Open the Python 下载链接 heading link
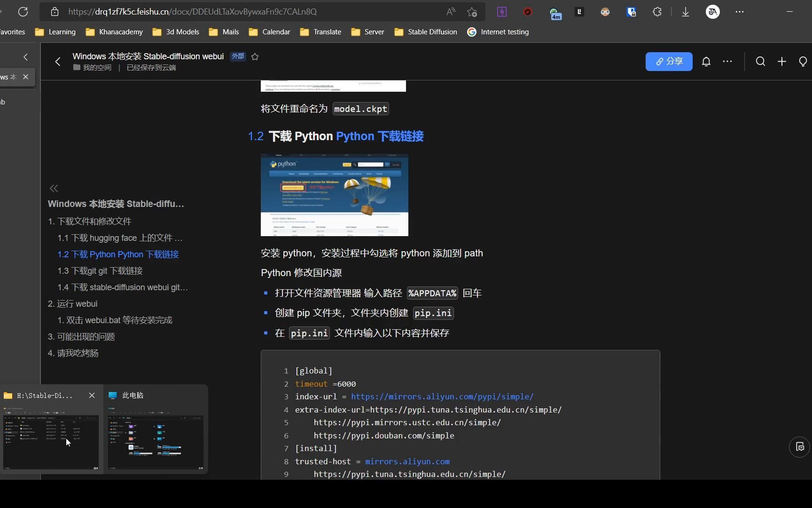 pos(380,136)
